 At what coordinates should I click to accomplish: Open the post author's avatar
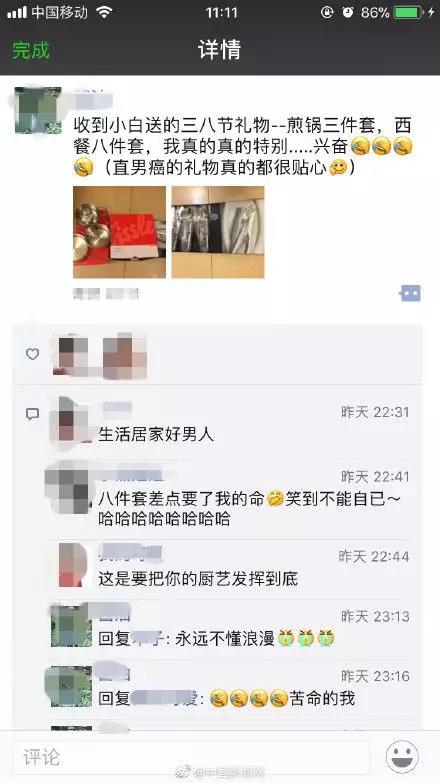38,110
